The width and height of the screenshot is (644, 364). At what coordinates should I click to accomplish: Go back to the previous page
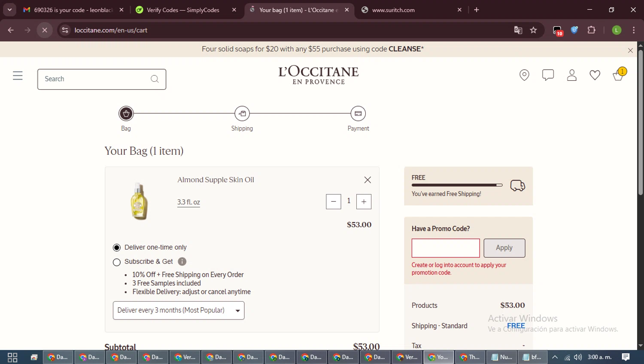click(11, 30)
